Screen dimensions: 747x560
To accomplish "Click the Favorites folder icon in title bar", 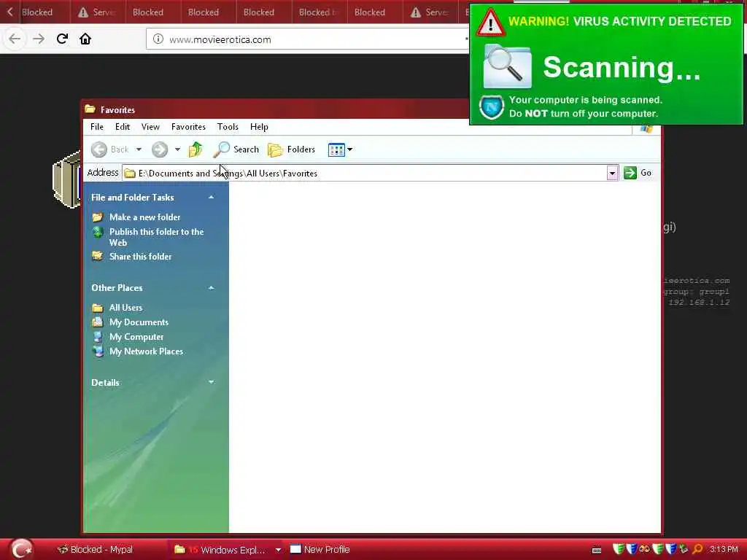I will (x=90, y=109).
